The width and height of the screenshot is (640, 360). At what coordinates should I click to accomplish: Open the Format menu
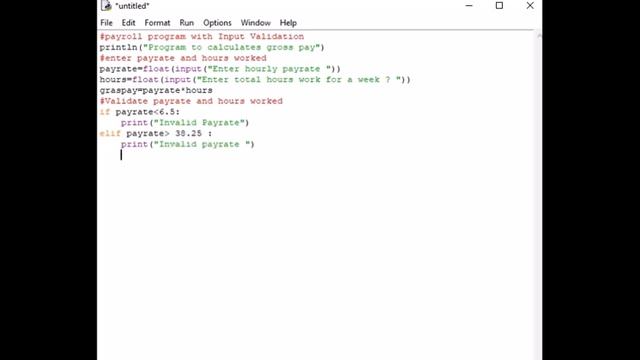pos(157,23)
